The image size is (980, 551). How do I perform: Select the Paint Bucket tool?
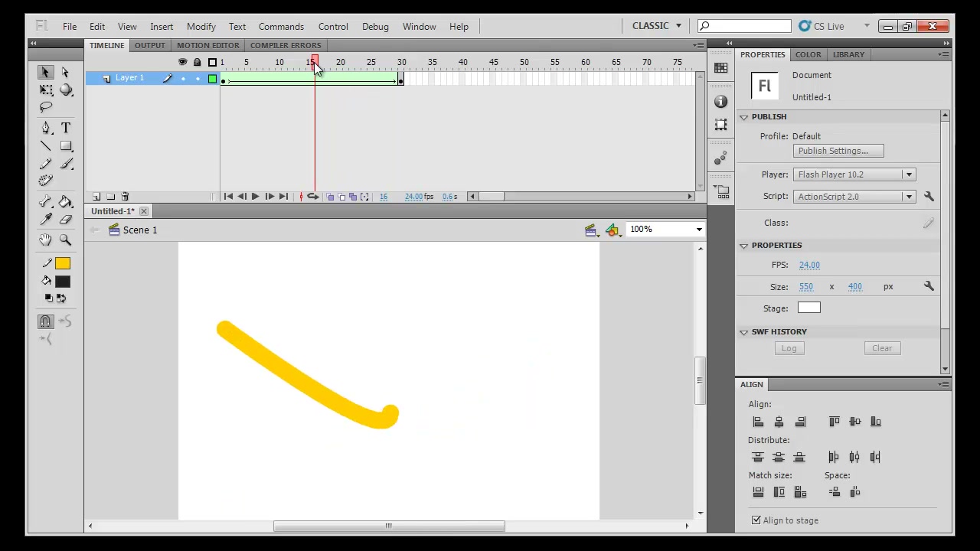coord(66,202)
